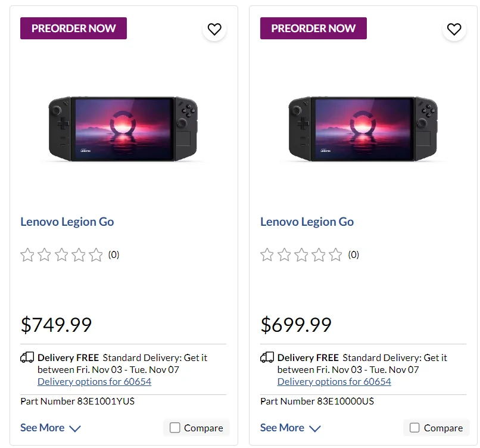Click the second star rating on the right card
Screen dimensions: 480x448
[x=284, y=254]
